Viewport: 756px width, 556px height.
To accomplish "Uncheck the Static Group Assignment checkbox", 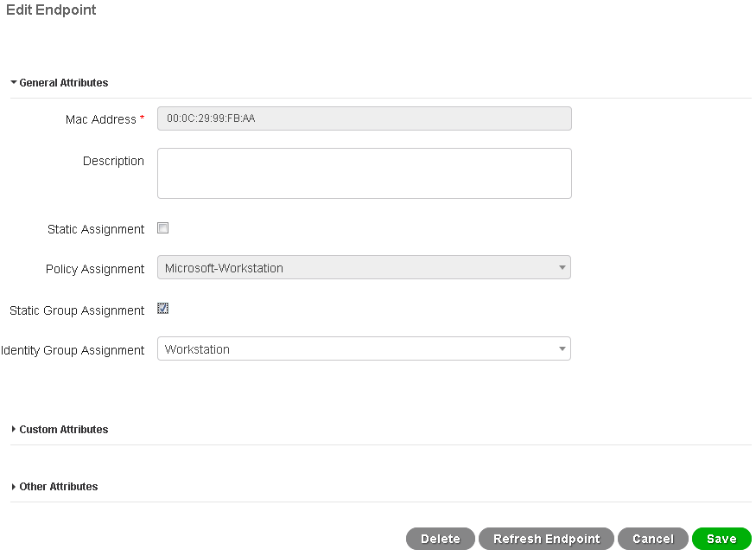I will pyautogui.click(x=162, y=309).
